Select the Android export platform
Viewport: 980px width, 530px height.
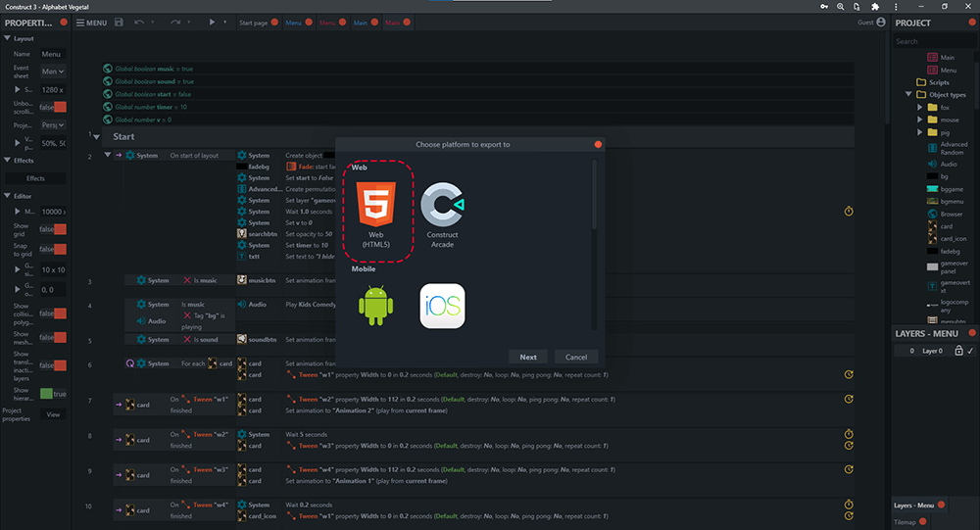pyautogui.click(x=376, y=306)
